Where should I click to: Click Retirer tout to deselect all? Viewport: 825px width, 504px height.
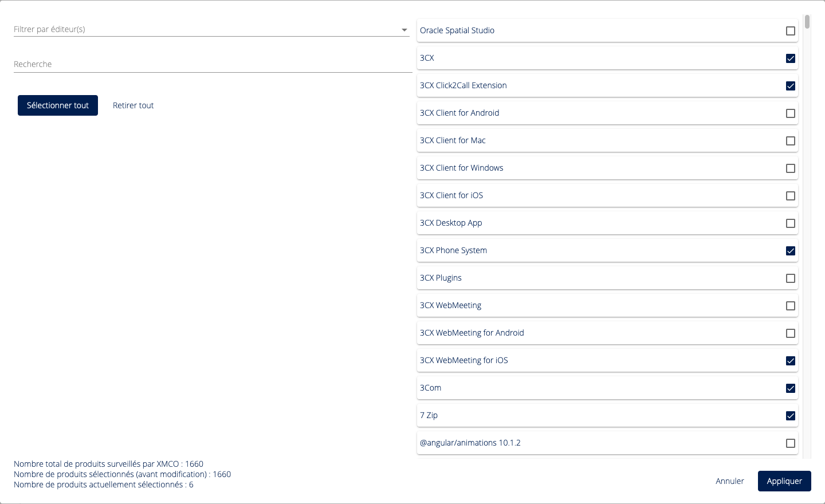tap(133, 105)
